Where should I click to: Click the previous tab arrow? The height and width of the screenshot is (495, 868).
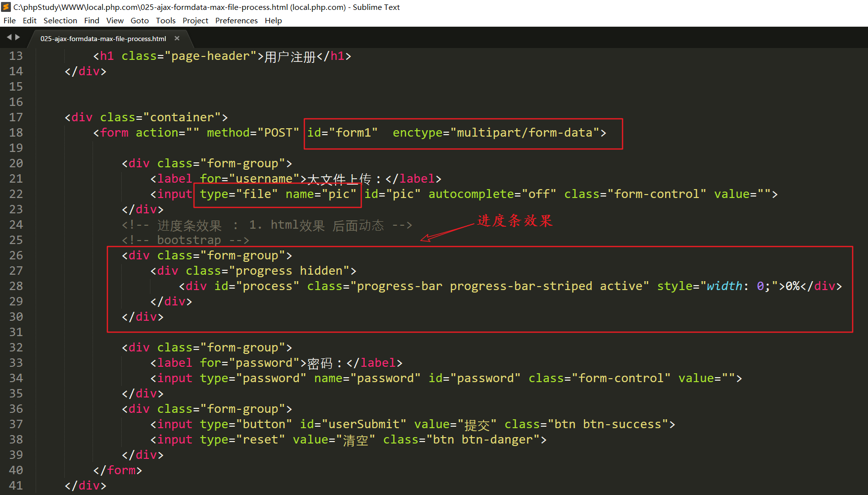pos(9,37)
